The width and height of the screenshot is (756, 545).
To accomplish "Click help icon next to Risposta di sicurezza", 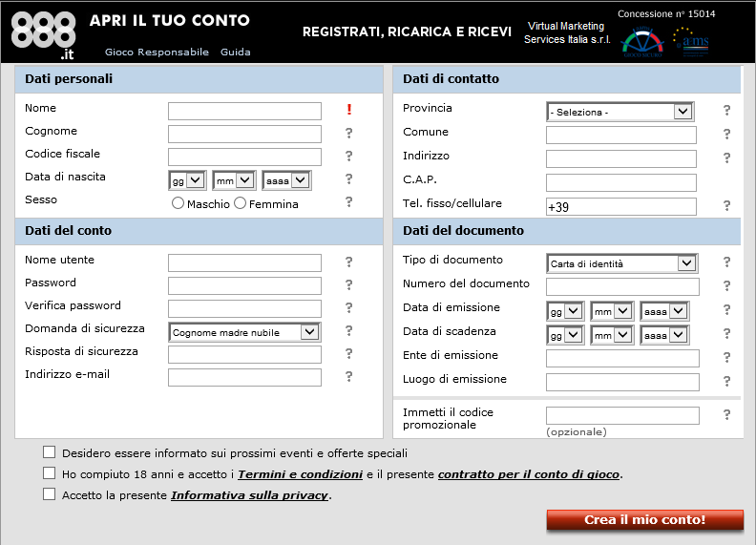I will tap(349, 353).
